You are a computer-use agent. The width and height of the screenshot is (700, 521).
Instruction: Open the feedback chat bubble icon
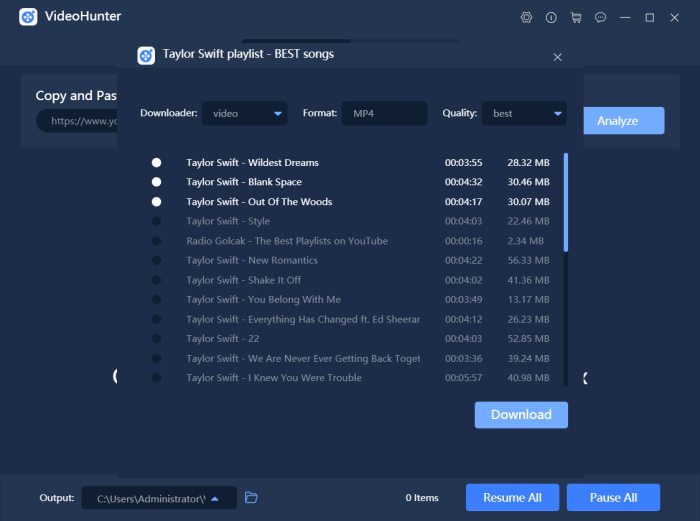pos(600,17)
